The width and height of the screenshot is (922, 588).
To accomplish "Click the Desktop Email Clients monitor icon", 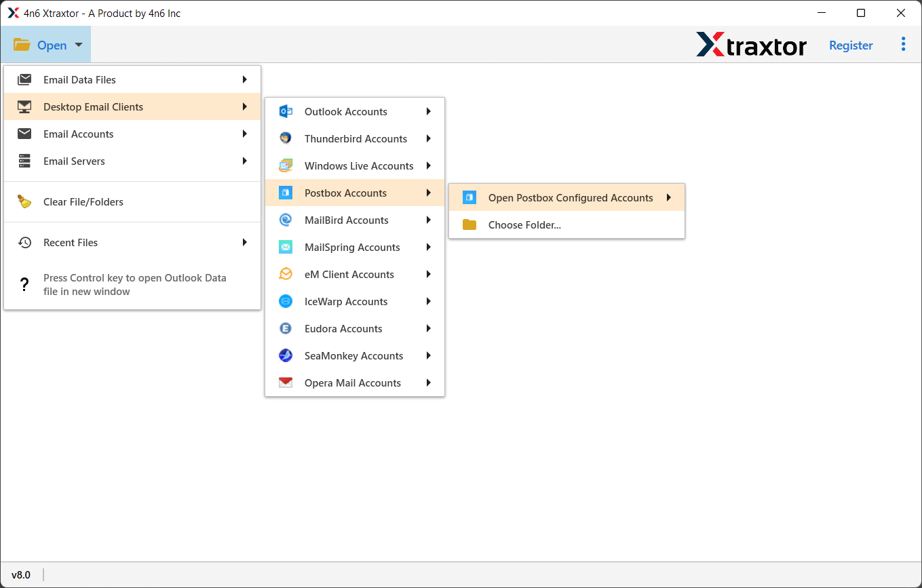I will 24,106.
